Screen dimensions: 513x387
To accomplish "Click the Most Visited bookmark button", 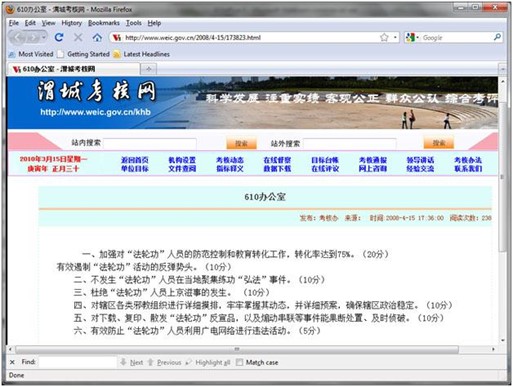I will (31, 54).
